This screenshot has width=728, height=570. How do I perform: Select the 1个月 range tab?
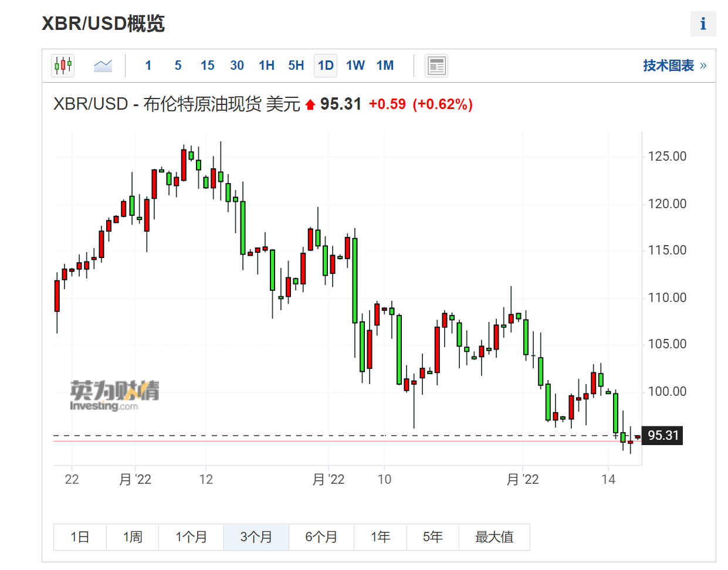coord(191,537)
